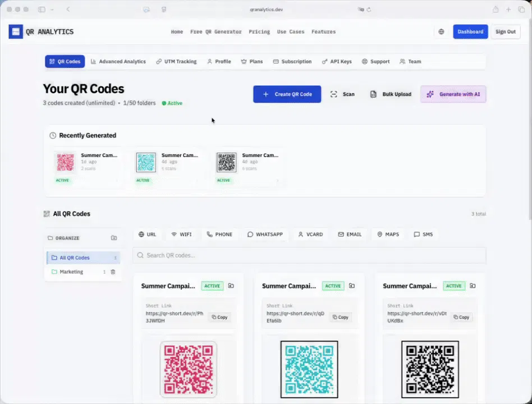Open the large black QR code image
The width and height of the screenshot is (532, 404).
(x=430, y=369)
